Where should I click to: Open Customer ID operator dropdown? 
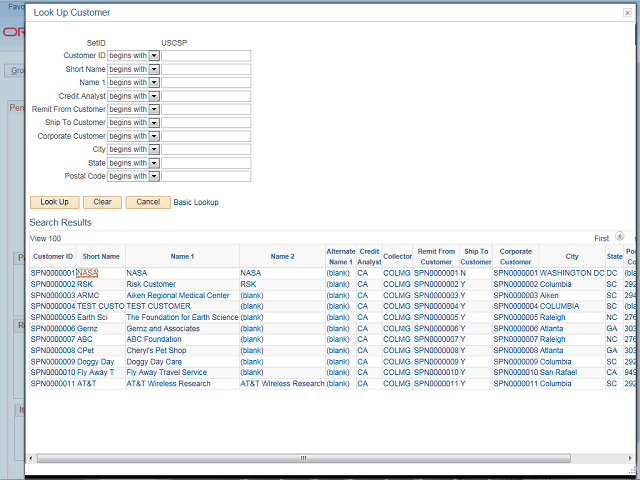coord(154,56)
